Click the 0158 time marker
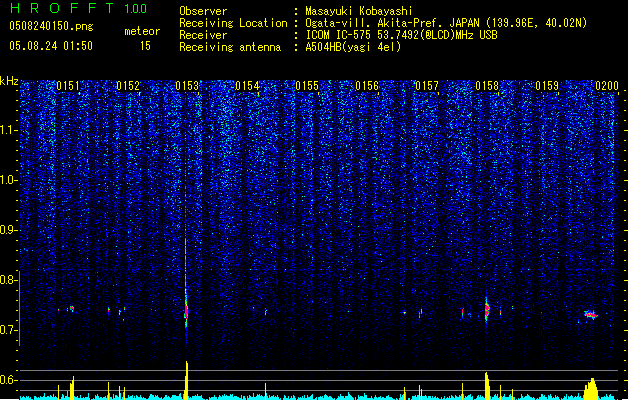629x400 pixels. click(x=487, y=85)
